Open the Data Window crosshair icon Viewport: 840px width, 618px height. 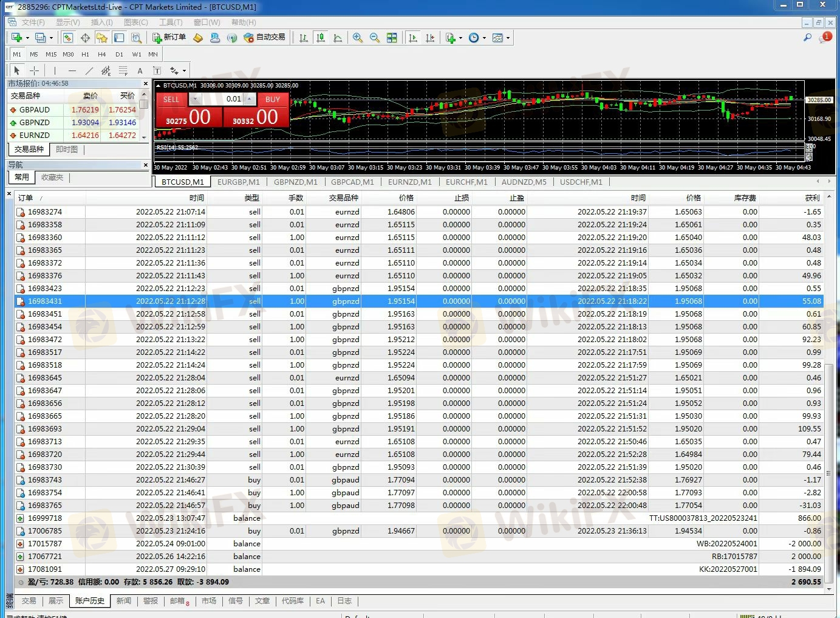point(85,38)
